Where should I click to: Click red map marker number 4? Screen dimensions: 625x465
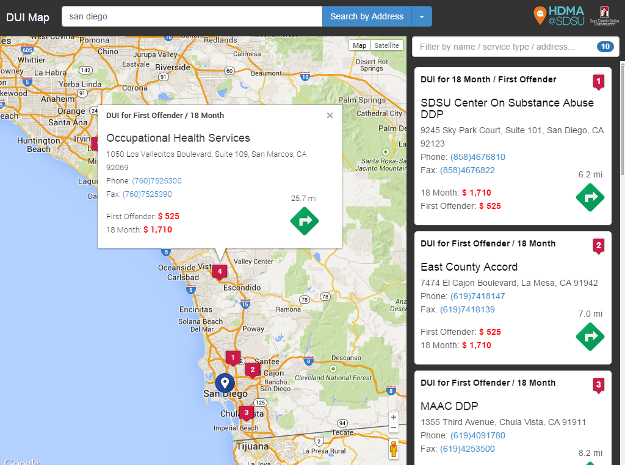point(219,271)
